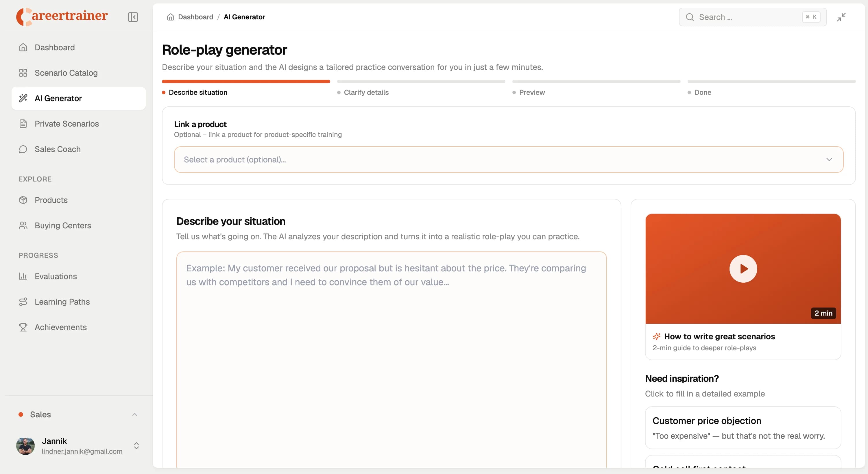Open Sales Coach

coord(79,149)
